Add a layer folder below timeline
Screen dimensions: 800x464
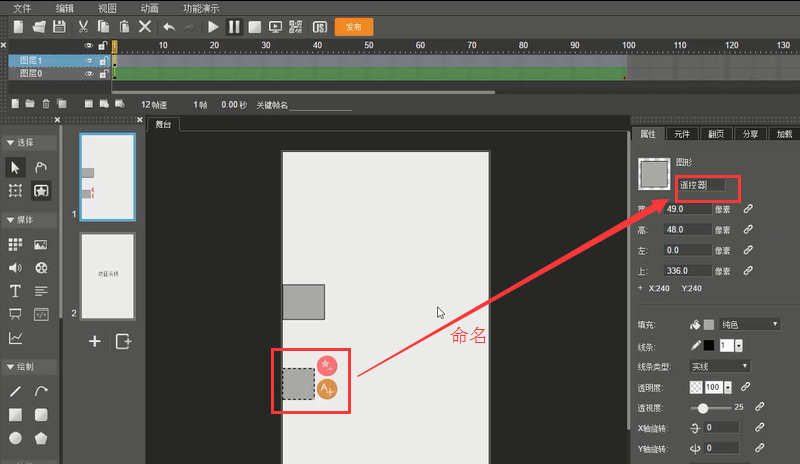pos(30,104)
